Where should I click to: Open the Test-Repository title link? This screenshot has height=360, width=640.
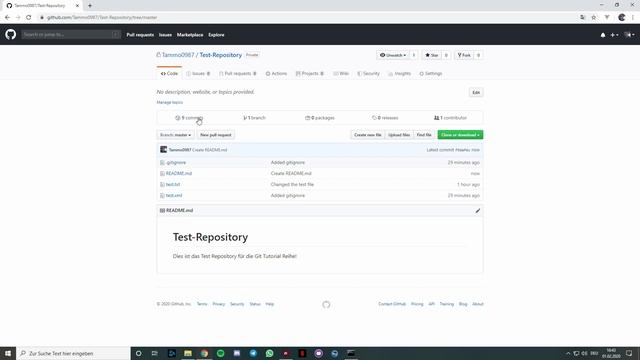point(220,55)
